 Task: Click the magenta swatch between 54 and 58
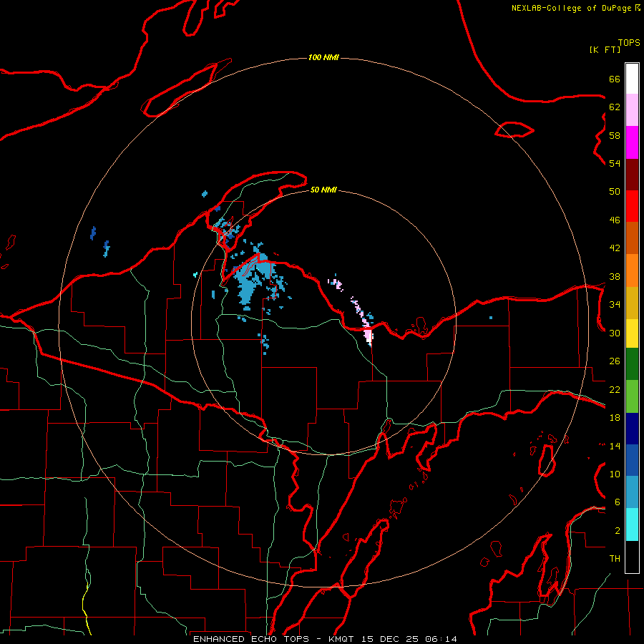[632, 142]
